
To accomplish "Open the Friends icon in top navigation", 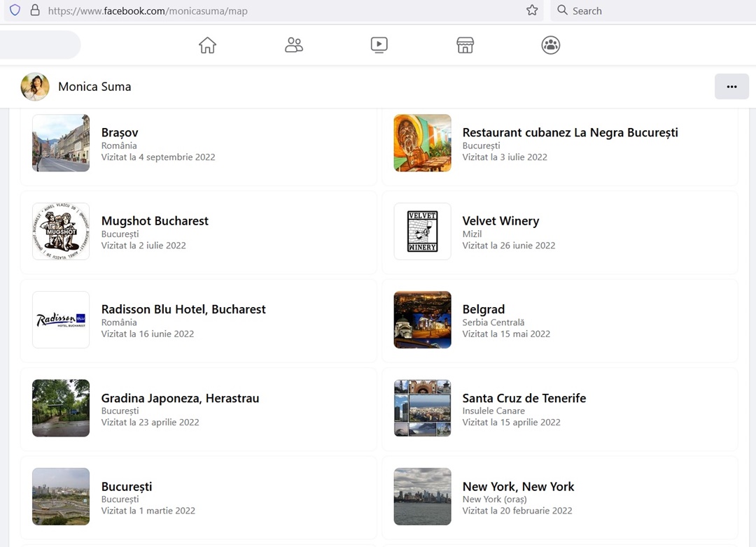I will click(x=294, y=45).
